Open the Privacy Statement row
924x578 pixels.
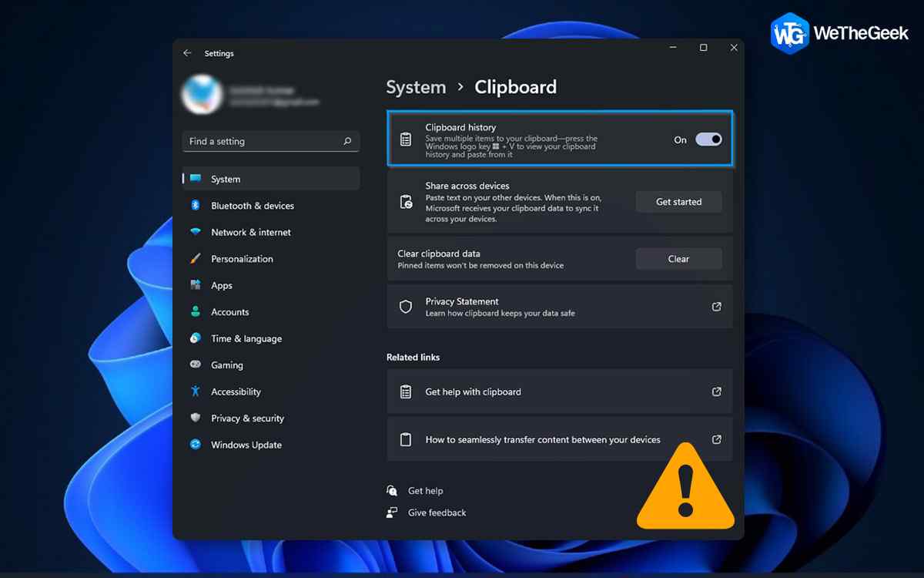[x=560, y=307]
